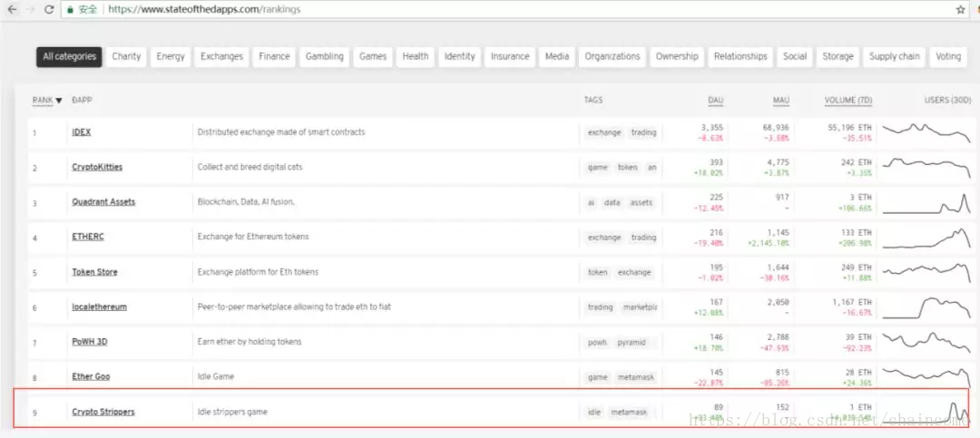This screenshot has height=438, width=980.
Task: Click the trading tag in localethereum row
Action: 600,307
